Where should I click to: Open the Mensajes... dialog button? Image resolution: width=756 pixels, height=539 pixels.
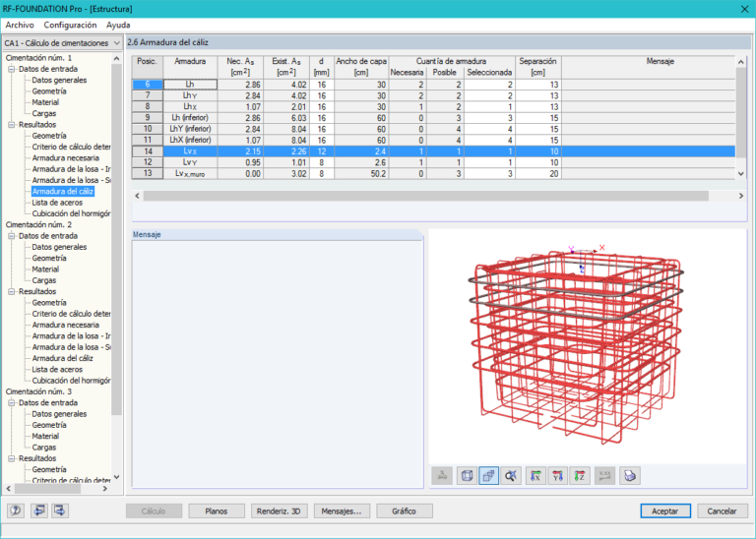(x=342, y=511)
